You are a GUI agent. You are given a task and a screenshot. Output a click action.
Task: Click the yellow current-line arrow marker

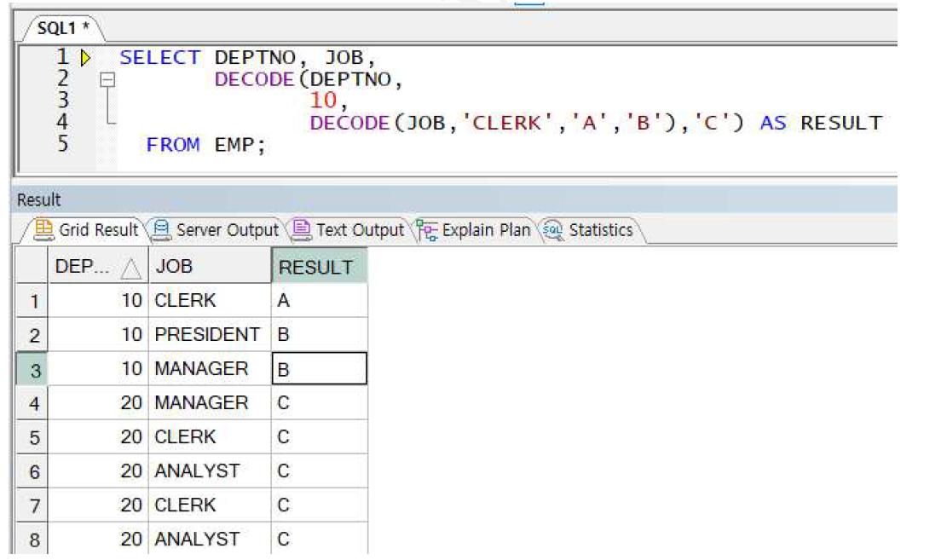pos(85,58)
